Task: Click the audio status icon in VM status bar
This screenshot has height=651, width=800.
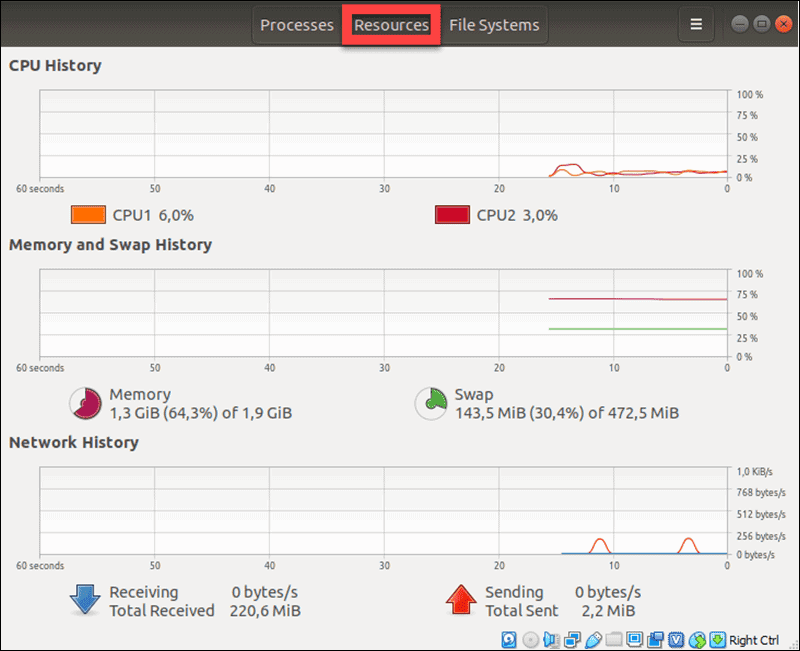Action: [550, 639]
